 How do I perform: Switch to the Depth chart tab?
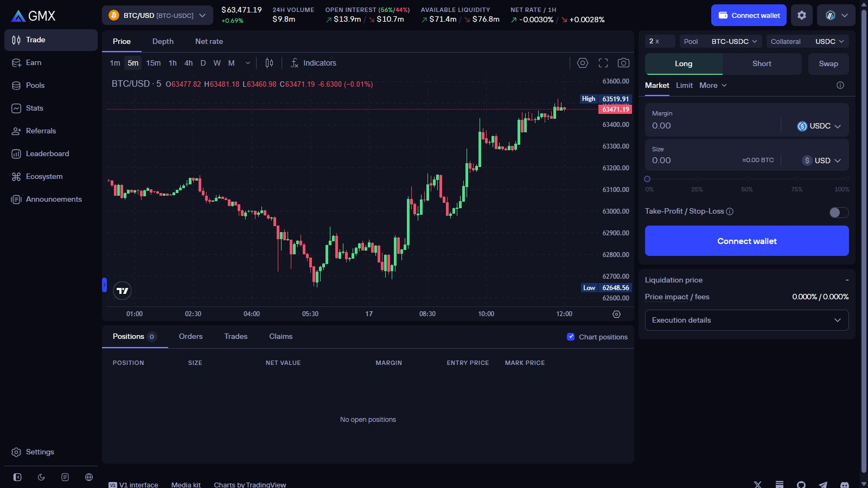pyautogui.click(x=163, y=41)
